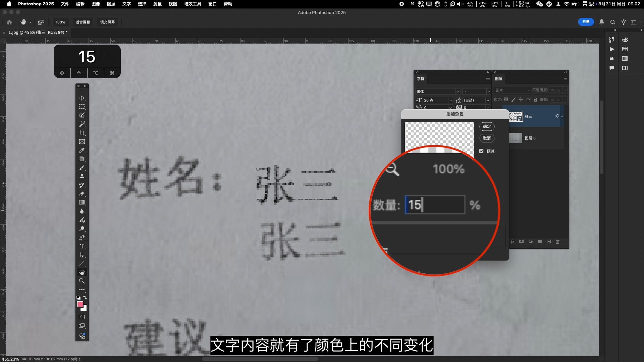Select the Gradient tool
This screenshot has width=644, height=362.
(82, 202)
